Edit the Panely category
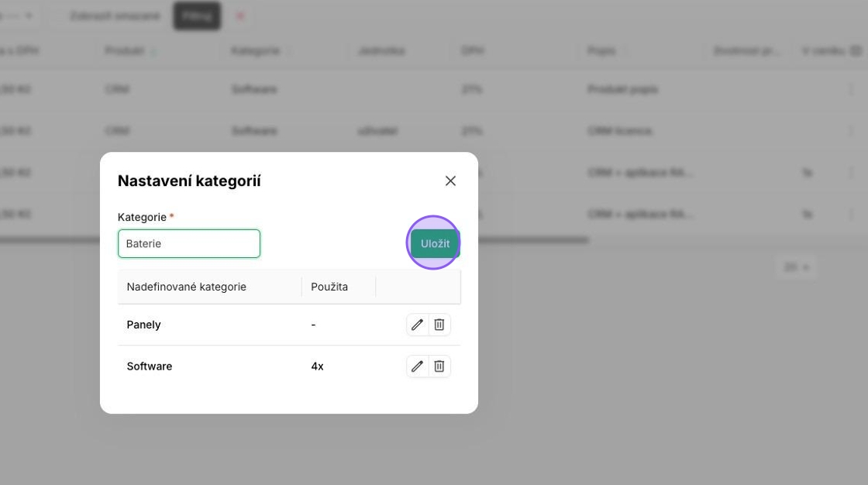Image resolution: width=868 pixels, height=485 pixels. coord(417,325)
